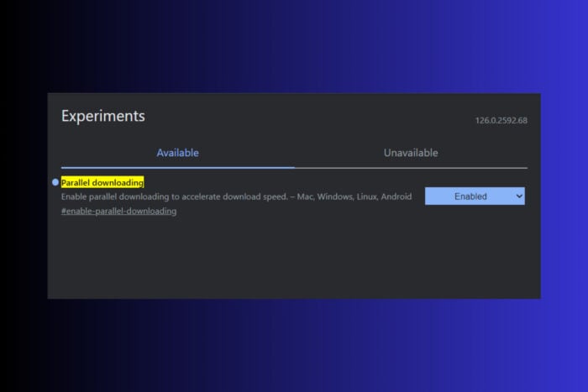Open the Parallel downloading Enabled dropdown
This screenshot has height=392, width=588.
pyautogui.click(x=475, y=196)
